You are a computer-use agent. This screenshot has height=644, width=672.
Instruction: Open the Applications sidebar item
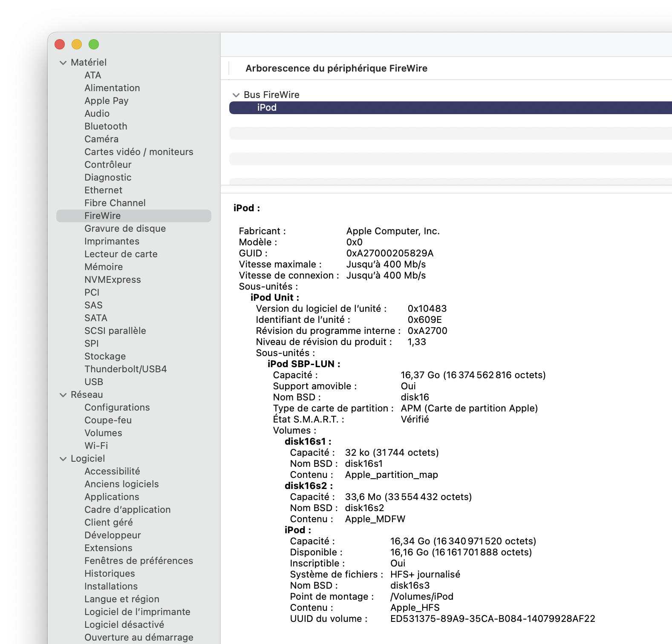tap(112, 497)
